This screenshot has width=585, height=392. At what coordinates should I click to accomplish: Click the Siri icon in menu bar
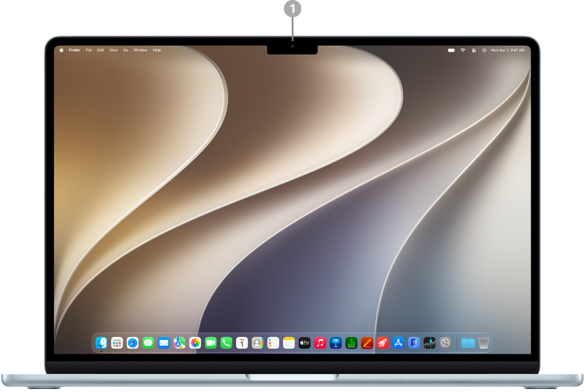[484, 50]
